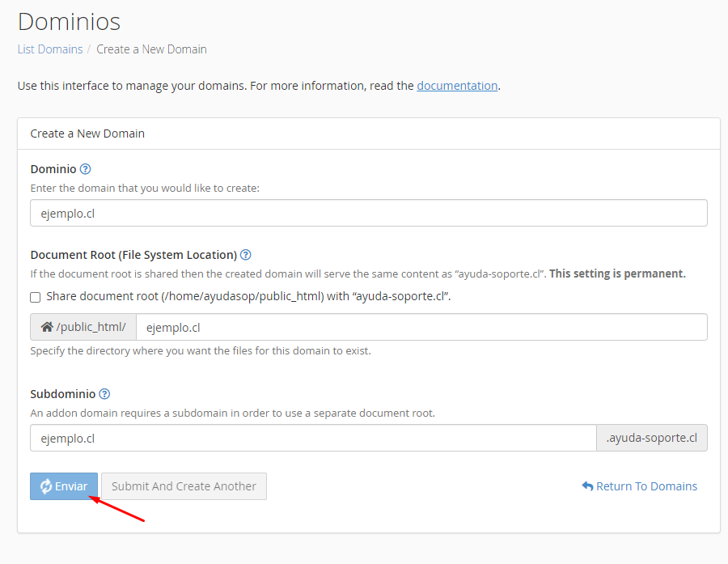
Task: Select the Create a New Domain breadcrumb
Action: (x=151, y=49)
